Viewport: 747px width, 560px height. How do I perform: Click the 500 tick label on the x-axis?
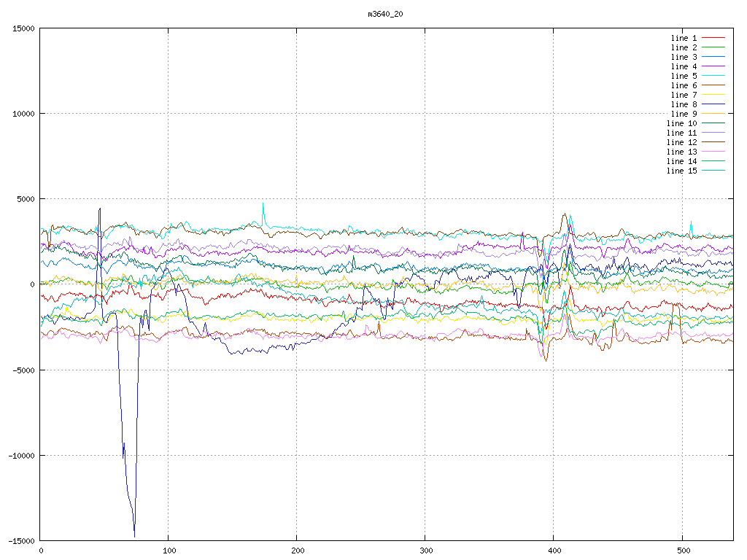coord(682,551)
